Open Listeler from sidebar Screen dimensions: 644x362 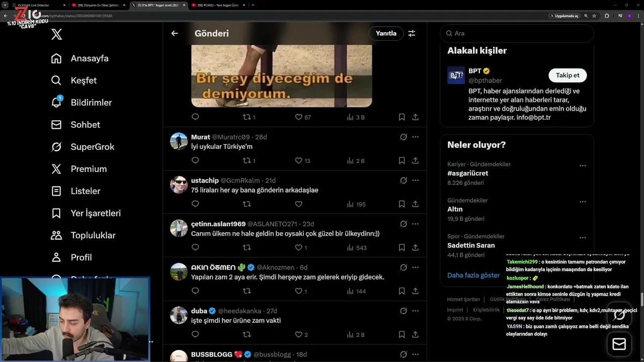[75, 191]
